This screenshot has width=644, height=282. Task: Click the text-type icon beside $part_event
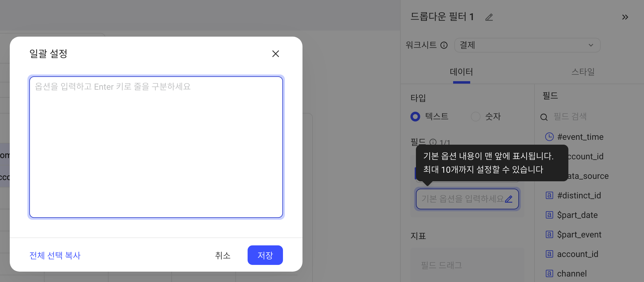coord(549,234)
